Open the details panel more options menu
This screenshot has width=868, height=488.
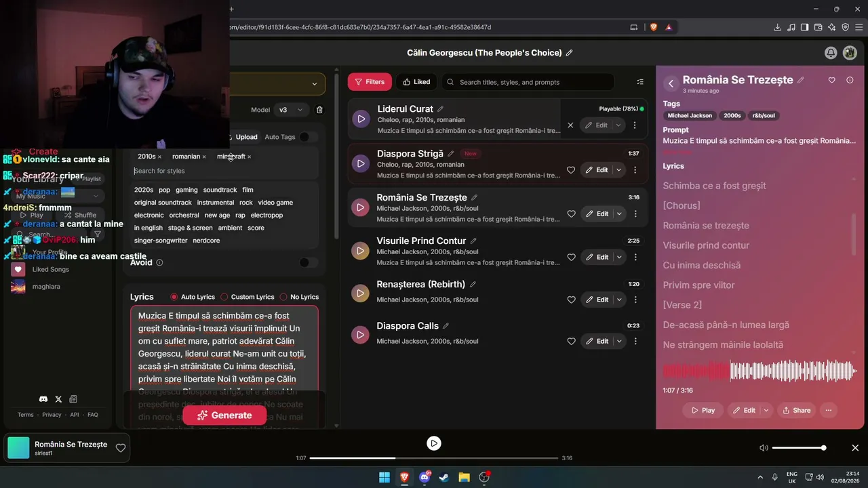pos(828,410)
